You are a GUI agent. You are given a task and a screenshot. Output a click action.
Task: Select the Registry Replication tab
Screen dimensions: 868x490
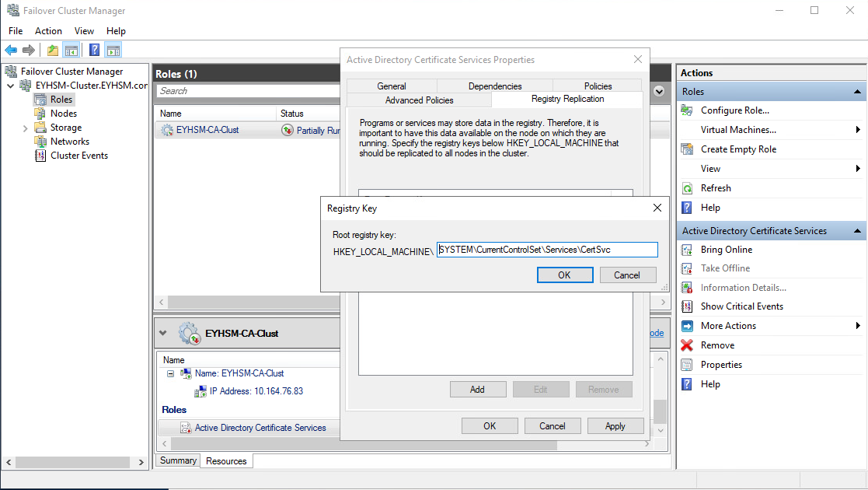(x=567, y=99)
